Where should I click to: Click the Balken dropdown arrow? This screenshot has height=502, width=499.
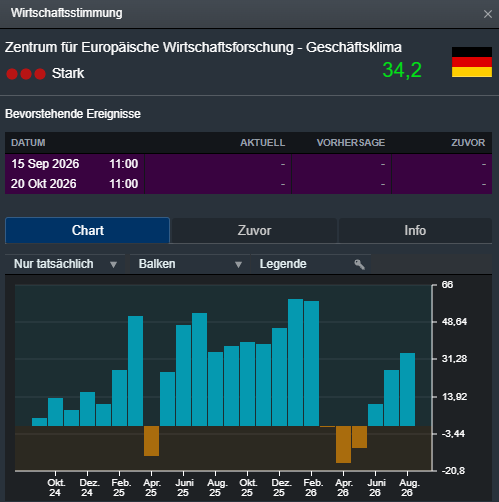click(x=238, y=265)
